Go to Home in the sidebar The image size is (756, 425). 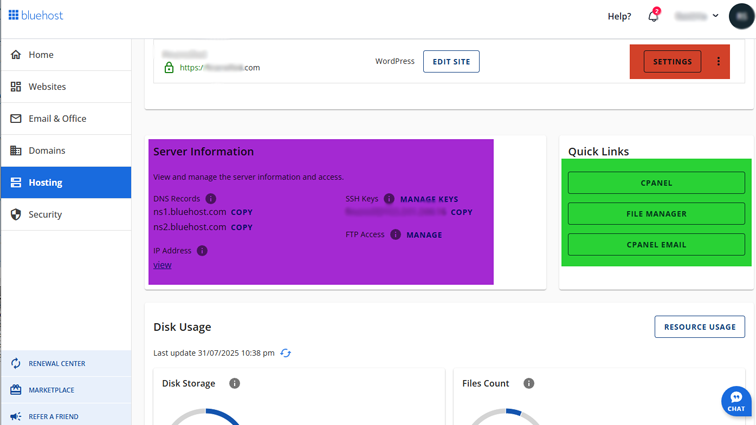pos(66,55)
